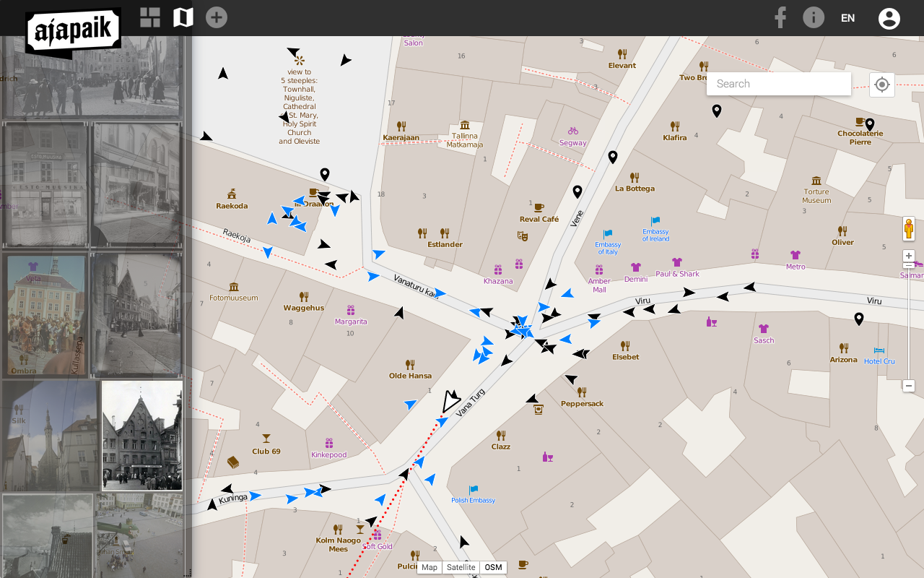
Task: Click the Kuninga street label
Action: pos(233,499)
